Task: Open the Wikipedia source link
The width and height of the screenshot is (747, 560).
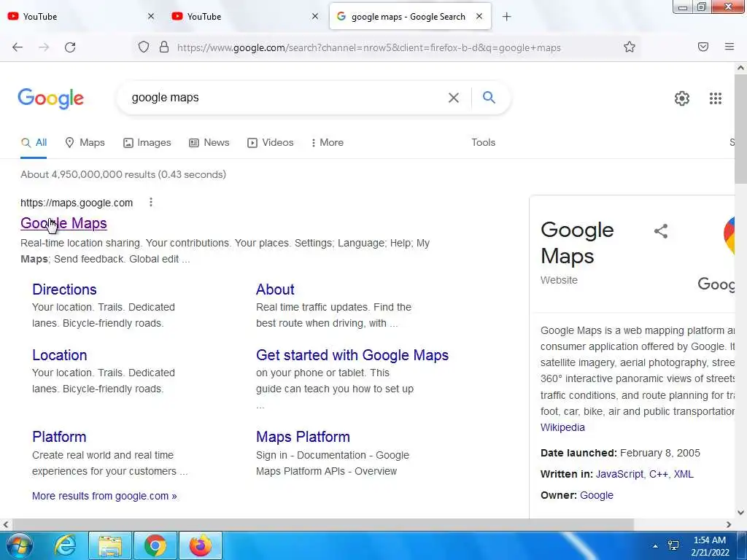Action: click(x=562, y=427)
